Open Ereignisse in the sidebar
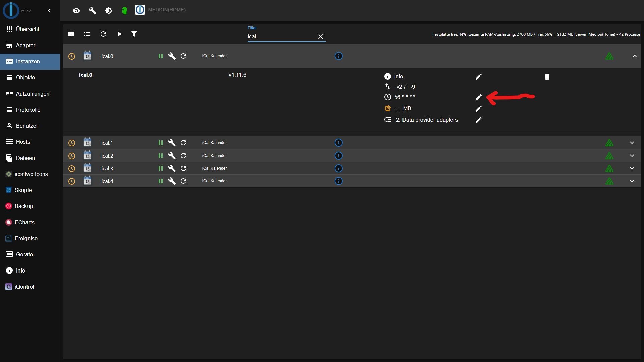The width and height of the screenshot is (644, 362). (30, 238)
